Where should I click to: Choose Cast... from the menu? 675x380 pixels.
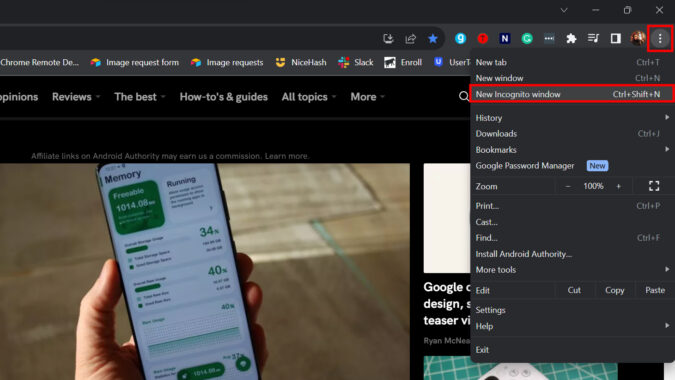572,222
